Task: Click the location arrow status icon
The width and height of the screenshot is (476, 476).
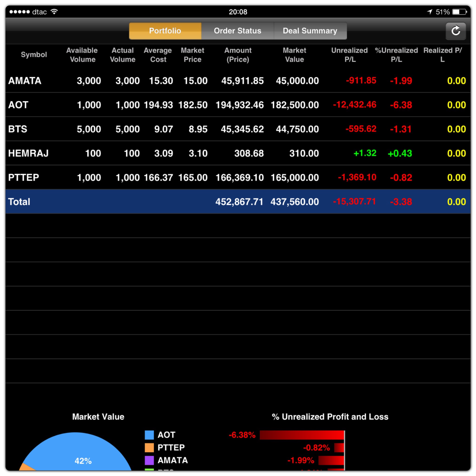Action: 430,12
